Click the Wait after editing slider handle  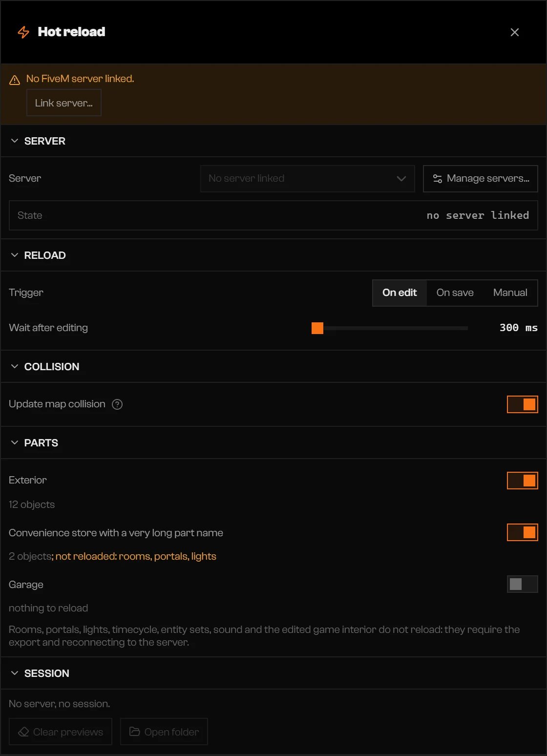[317, 328]
